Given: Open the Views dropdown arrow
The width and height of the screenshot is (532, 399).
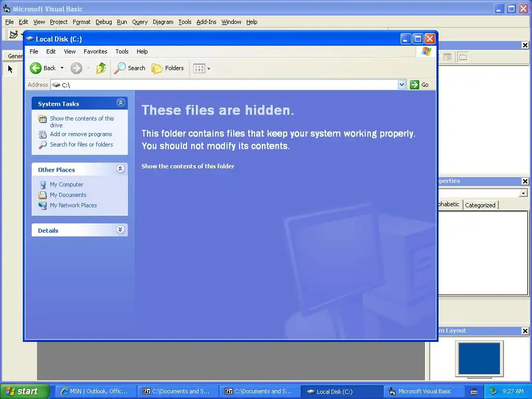Looking at the screenshot, I should coord(209,69).
